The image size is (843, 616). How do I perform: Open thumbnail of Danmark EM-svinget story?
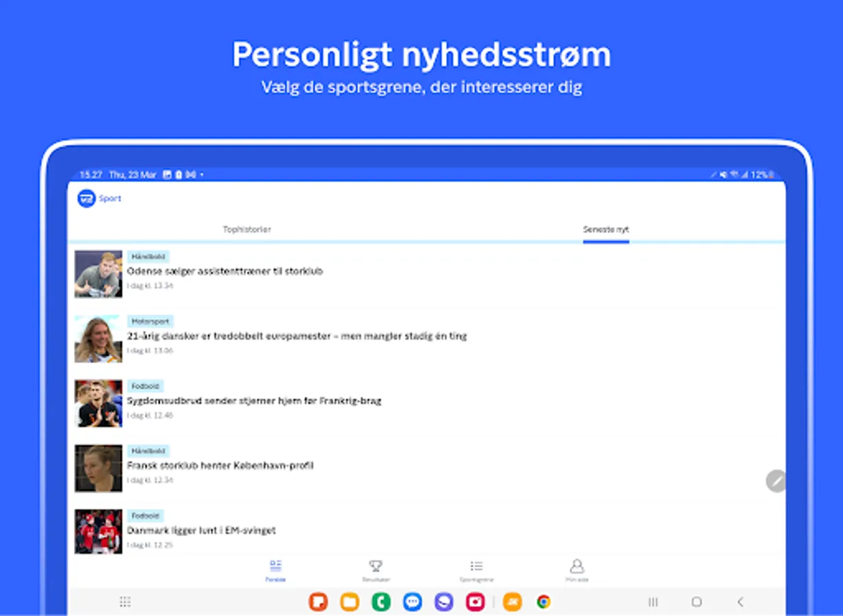(x=99, y=532)
